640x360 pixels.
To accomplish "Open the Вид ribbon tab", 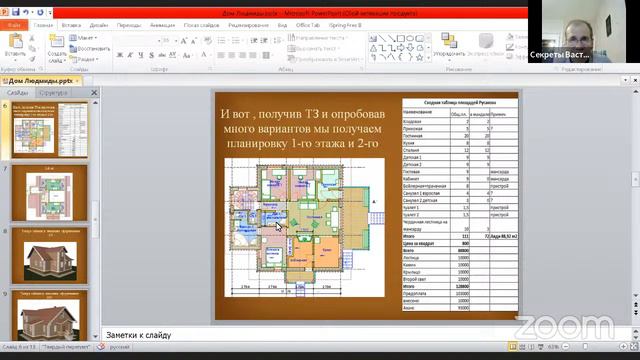I will pos(282,25).
